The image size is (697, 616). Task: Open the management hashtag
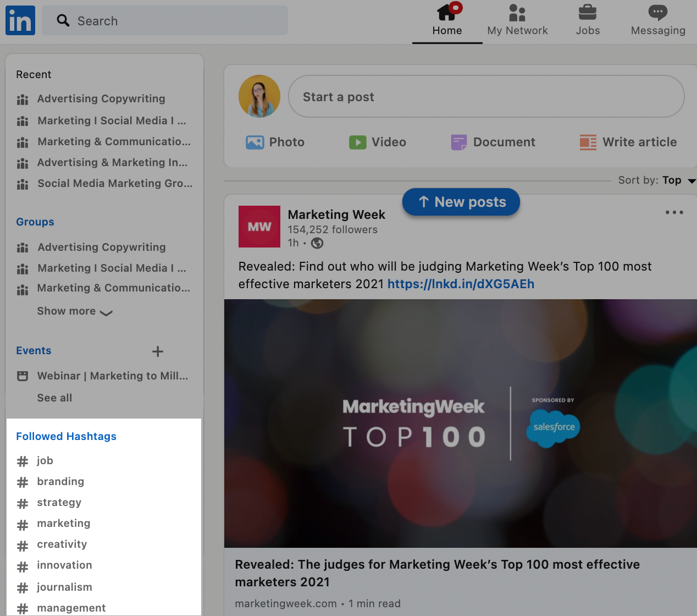(x=71, y=608)
